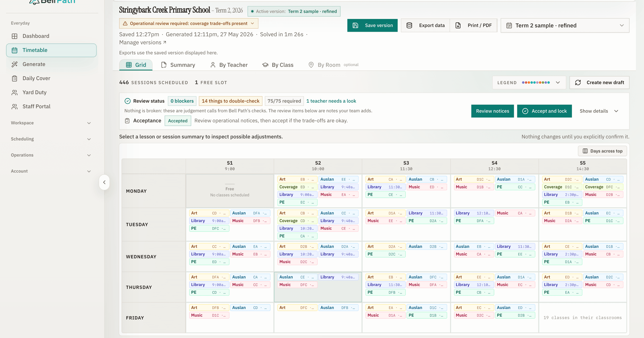Screen dimensions: 644x338
Task: Click the Print / PDF button
Action: pos(474,25)
